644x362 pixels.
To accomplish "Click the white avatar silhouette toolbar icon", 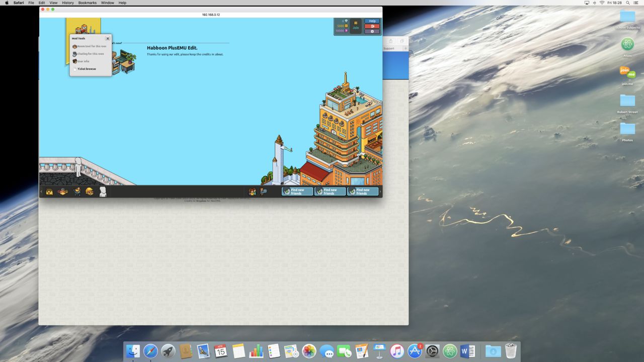I will (x=103, y=192).
